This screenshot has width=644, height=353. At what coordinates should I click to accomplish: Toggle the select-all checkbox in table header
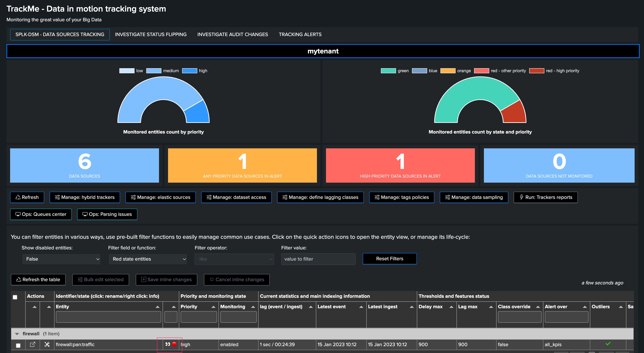click(x=15, y=297)
